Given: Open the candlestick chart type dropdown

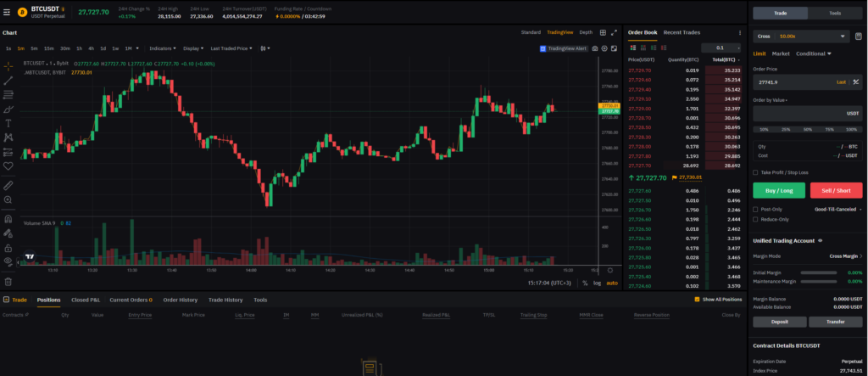Looking at the screenshot, I should [x=264, y=48].
